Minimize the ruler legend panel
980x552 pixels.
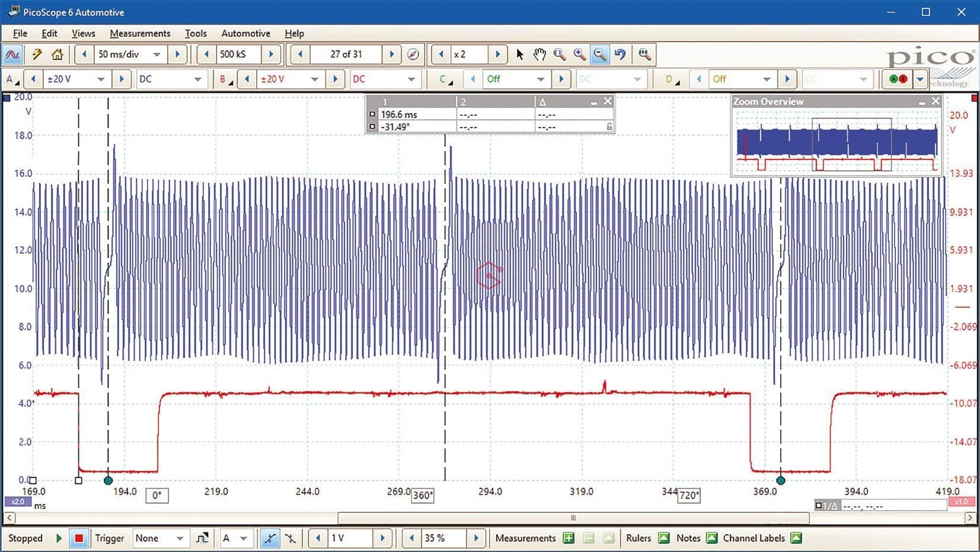point(594,102)
